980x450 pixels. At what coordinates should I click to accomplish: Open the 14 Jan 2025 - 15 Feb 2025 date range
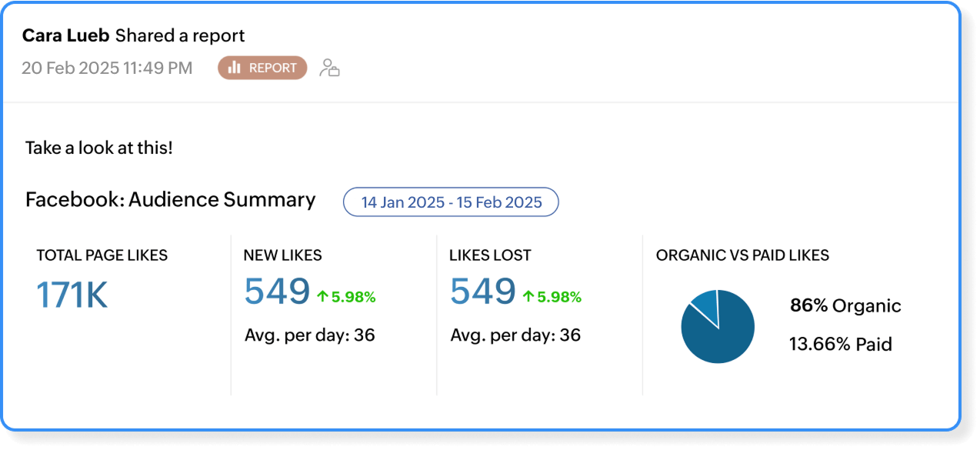coord(451,202)
